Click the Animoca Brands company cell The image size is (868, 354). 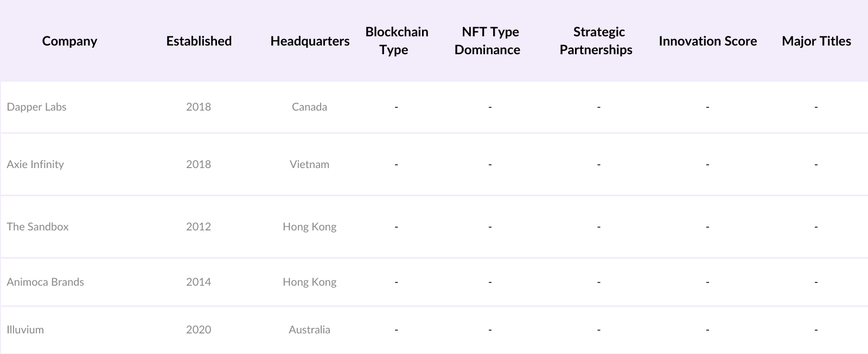pyautogui.click(x=45, y=282)
